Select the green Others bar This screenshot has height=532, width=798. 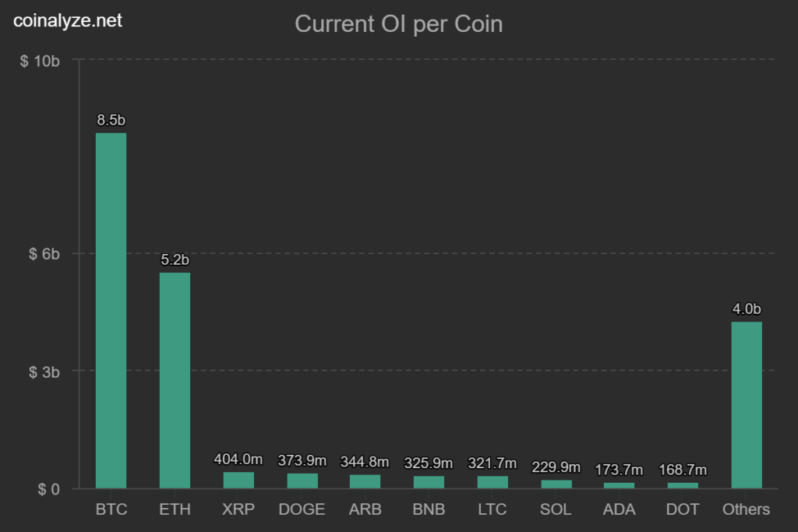[x=747, y=404]
